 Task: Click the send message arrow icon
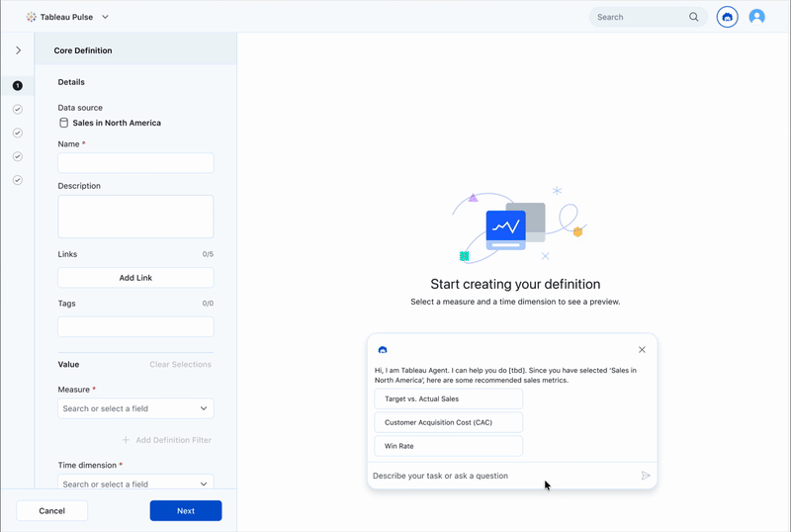coord(646,476)
